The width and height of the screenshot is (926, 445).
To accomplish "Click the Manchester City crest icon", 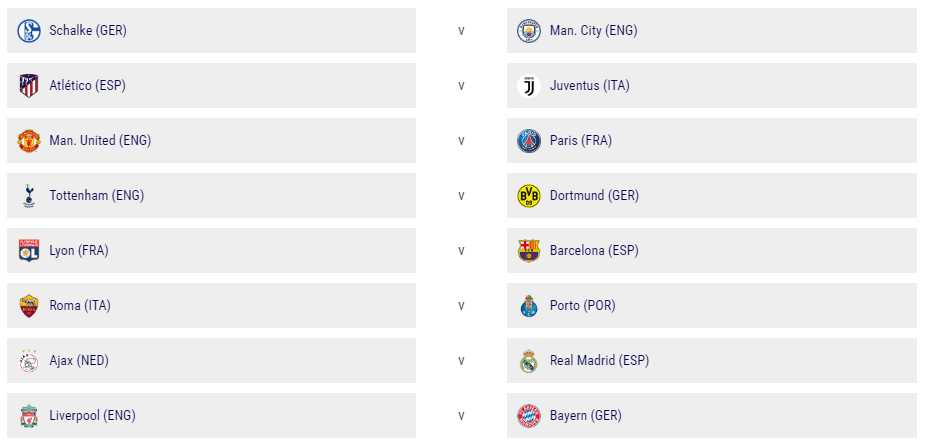I will coord(528,31).
